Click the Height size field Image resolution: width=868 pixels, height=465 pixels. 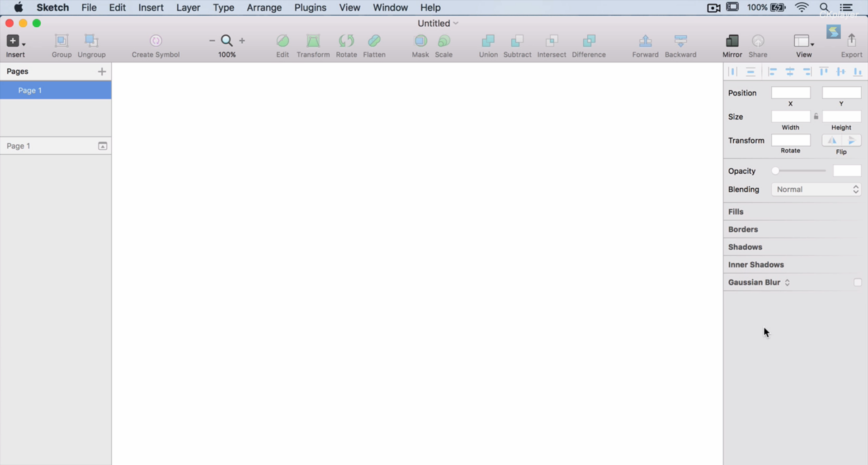tap(841, 117)
